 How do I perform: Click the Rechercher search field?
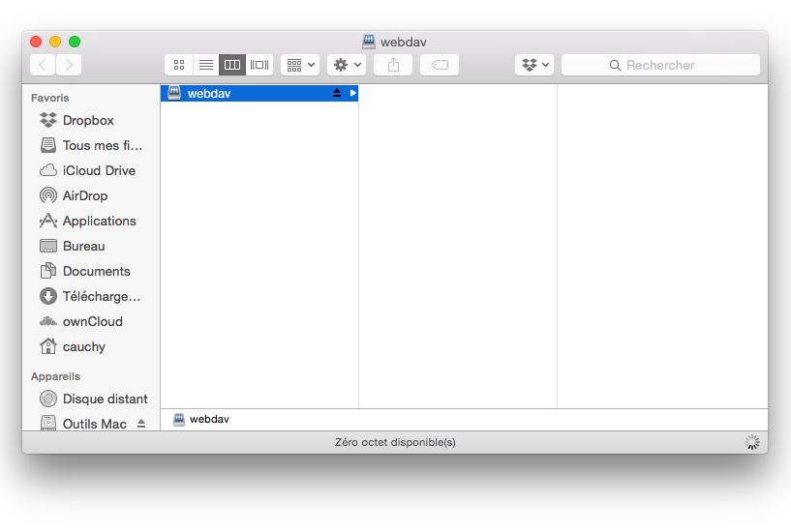pos(660,65)
